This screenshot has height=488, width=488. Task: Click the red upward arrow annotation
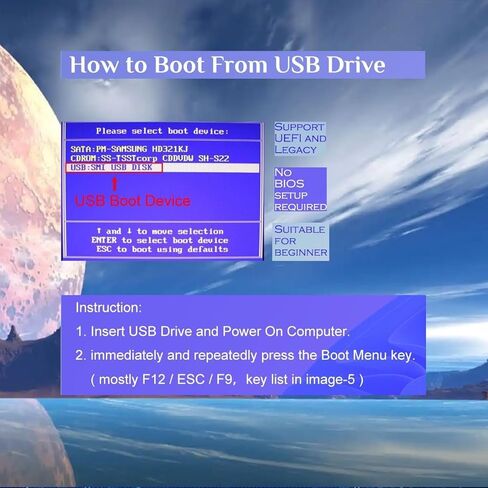pos(114,184)
